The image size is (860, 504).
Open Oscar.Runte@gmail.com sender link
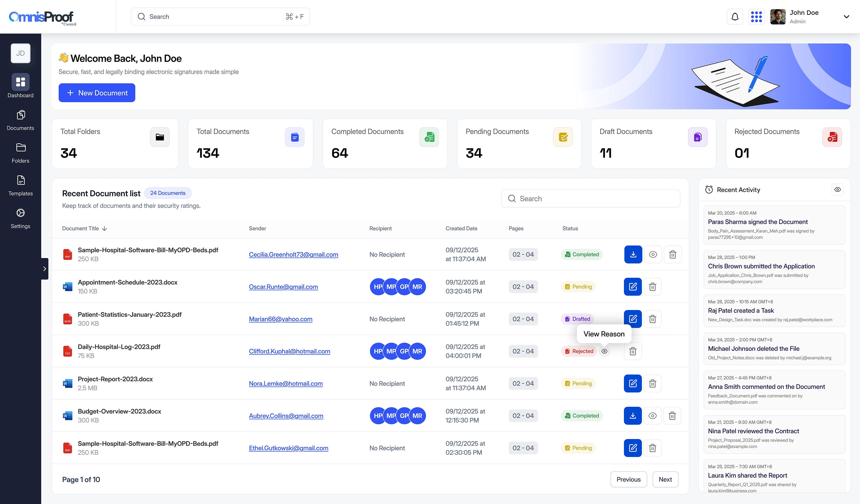tap(283, 287)
